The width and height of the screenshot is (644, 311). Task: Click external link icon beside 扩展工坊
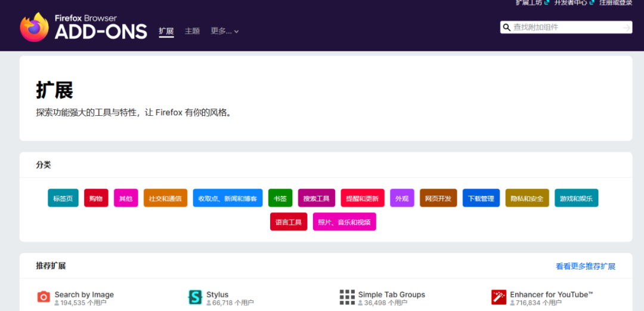click(547, 2)
